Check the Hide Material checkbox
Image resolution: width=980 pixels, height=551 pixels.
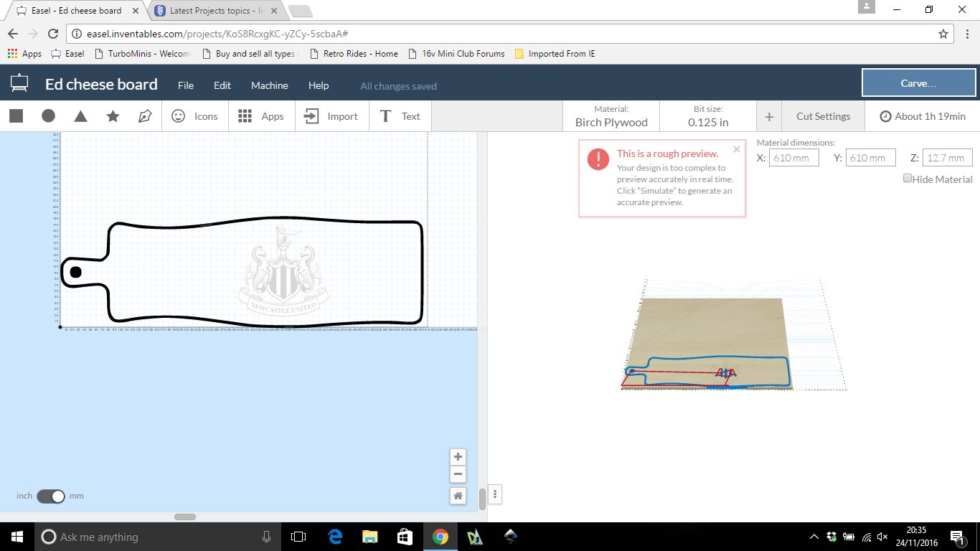point(908,179)
